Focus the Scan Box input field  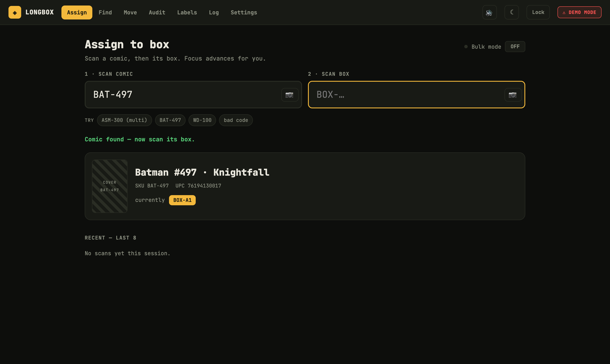click(417, 95)
